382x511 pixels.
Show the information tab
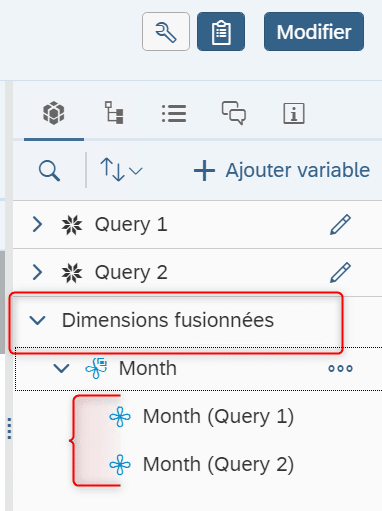(x=294, y=114)
